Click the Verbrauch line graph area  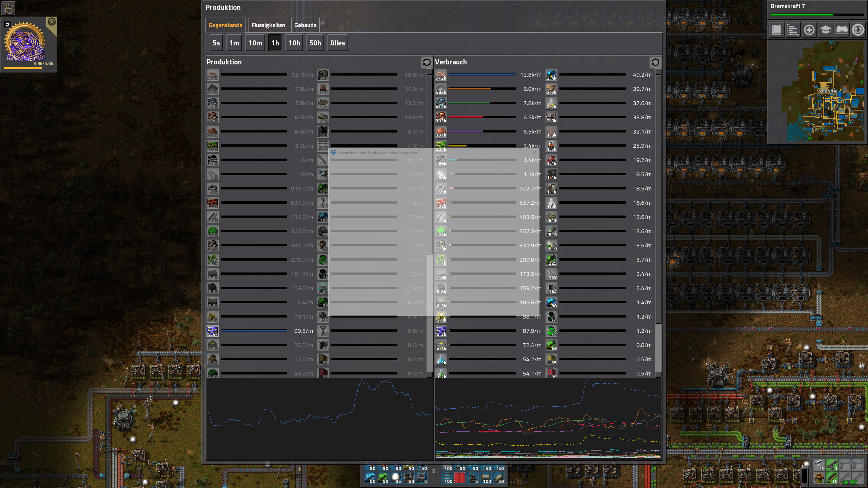tap(548, 419)
